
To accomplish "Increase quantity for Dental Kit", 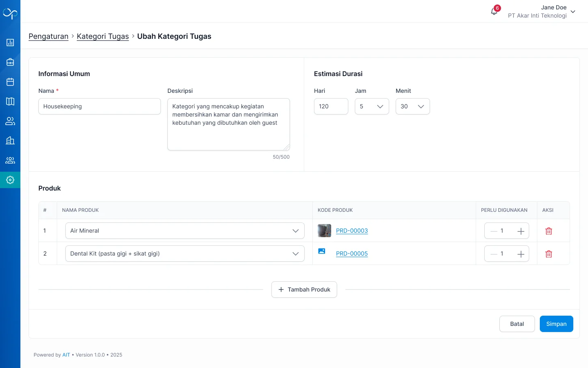I will (x=521, y=254).
